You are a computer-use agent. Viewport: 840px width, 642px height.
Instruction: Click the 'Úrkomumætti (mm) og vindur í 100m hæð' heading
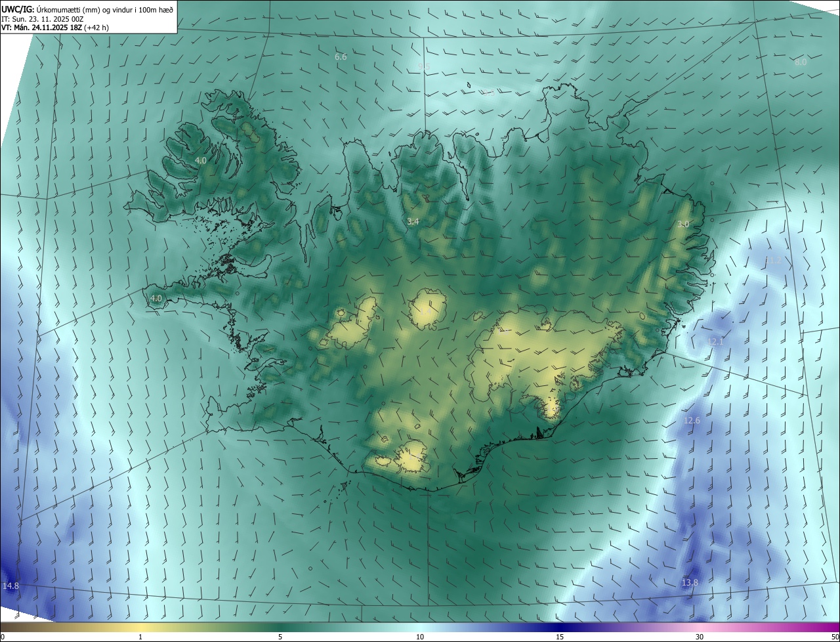104,9
